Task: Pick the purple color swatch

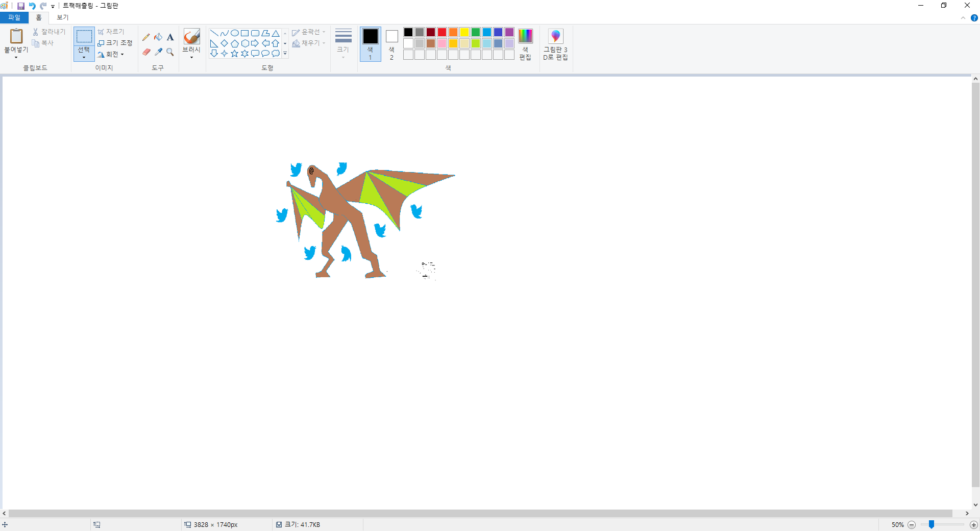Action: coord(509,32)
